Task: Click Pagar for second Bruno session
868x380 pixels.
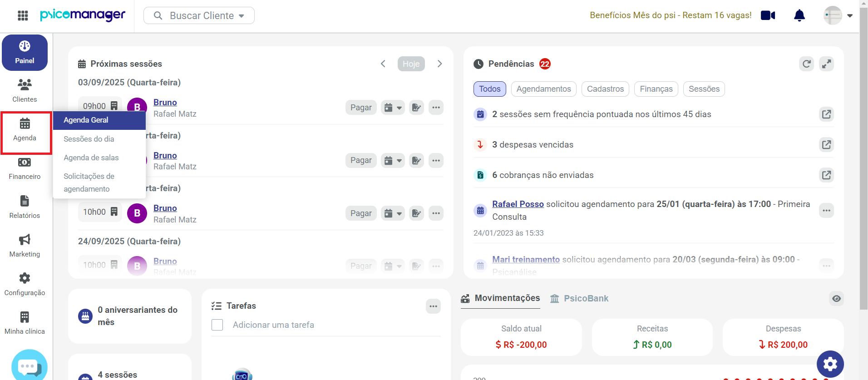Action: pos(361,160)
